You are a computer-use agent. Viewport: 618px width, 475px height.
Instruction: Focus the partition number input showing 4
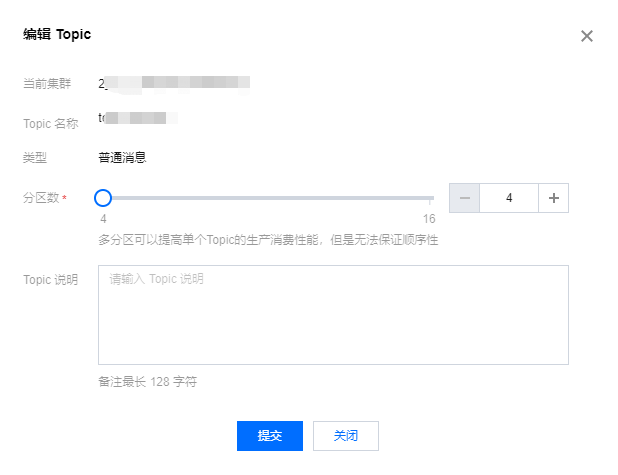[509, 198]
